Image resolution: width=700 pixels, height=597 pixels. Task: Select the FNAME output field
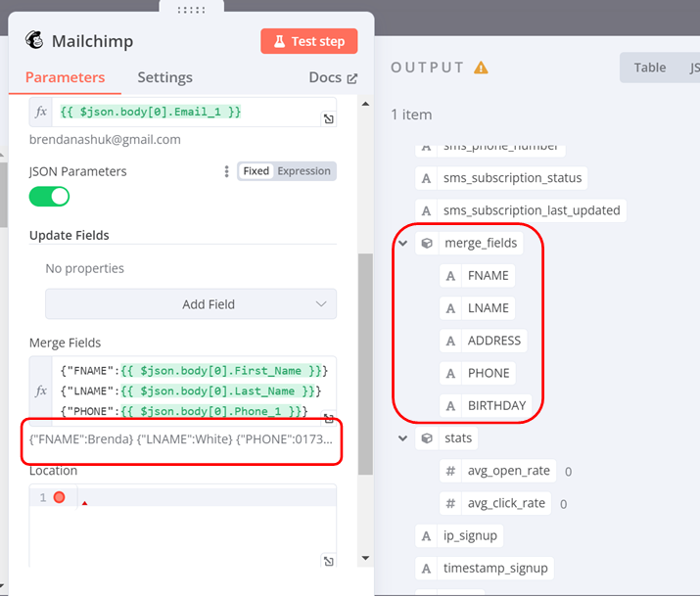[x=477, y=276]
